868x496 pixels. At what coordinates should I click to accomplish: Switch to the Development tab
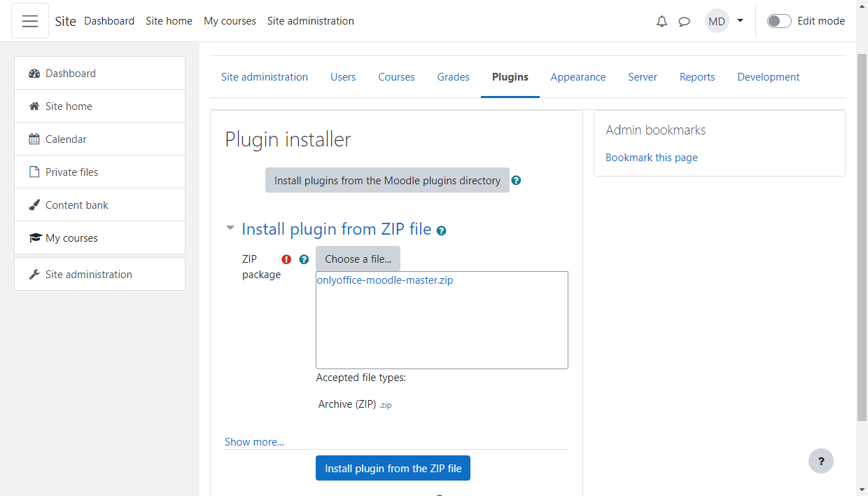coord(769,77)
